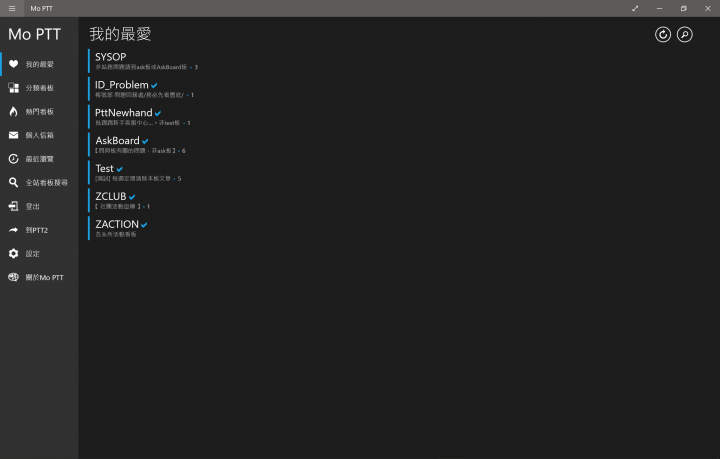This screenshot has width=720, height=459.
Task: Open 熱門看板 hot boards with flame icon
Action: click(39, 112)
